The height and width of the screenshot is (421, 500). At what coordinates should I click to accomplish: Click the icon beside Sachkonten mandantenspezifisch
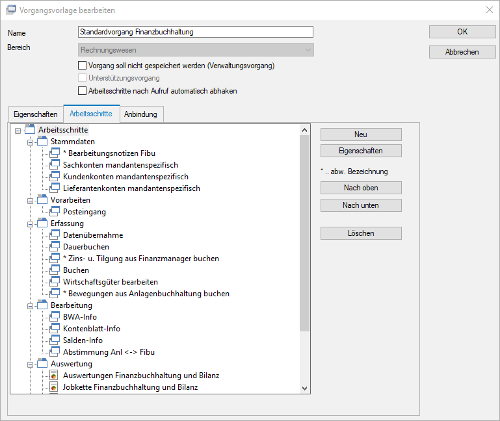point(55,165)
